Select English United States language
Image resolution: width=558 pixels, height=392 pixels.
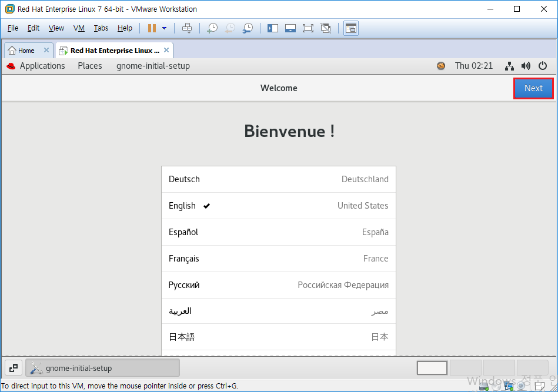[279, 206]
